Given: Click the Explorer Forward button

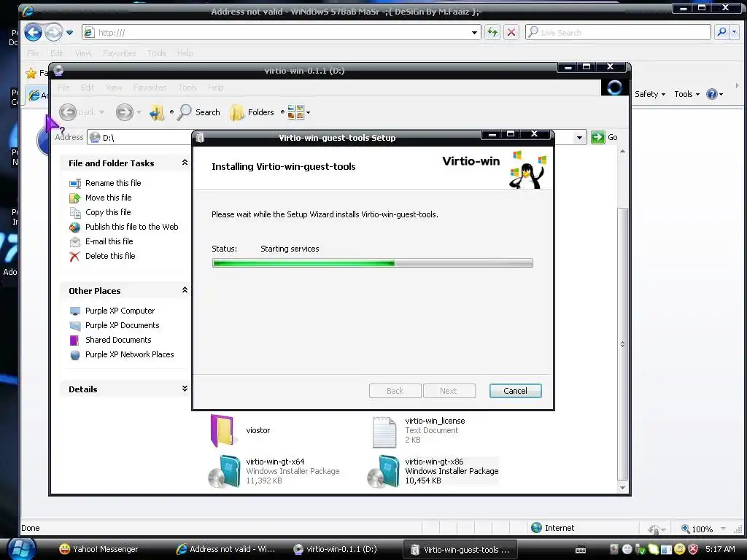Looking at the screenshot, I should 124,112.
